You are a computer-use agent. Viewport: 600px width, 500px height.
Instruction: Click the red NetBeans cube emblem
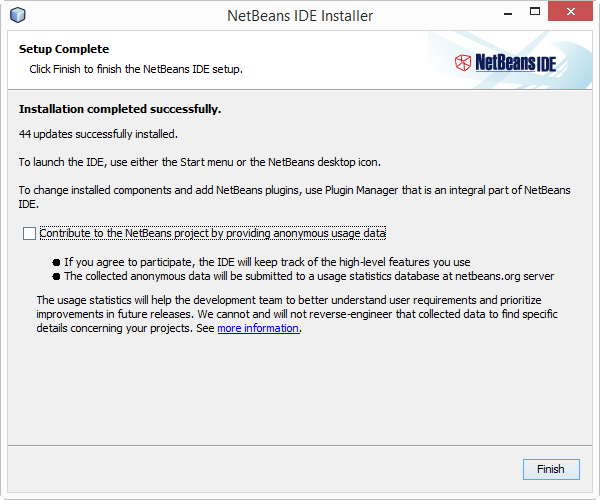tap(463, 63)
